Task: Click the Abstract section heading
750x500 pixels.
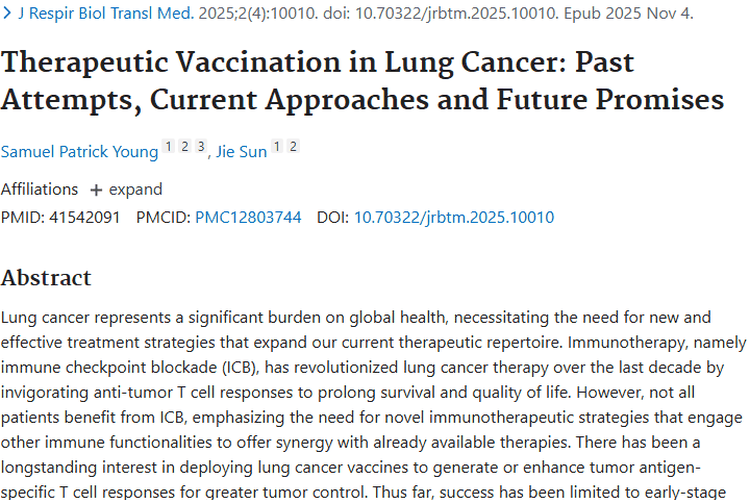Action: [x=46, y=277]
